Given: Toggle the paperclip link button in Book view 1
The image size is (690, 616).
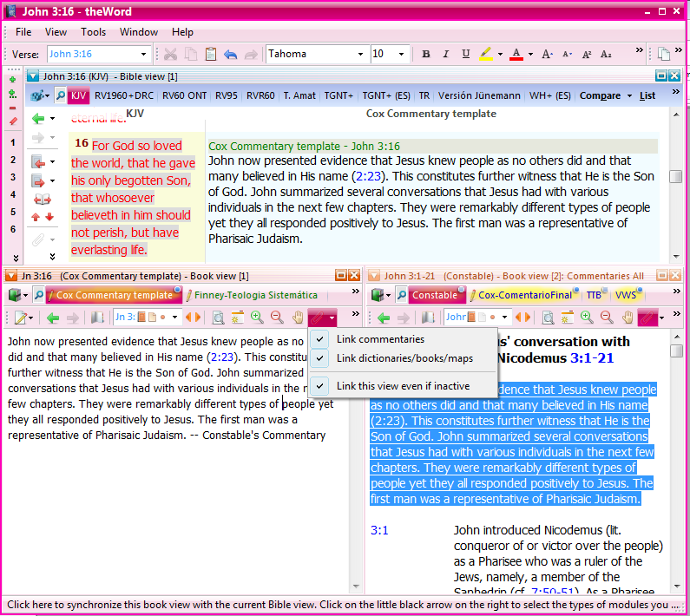Looking at the screenshot, I should coord(318,318).
